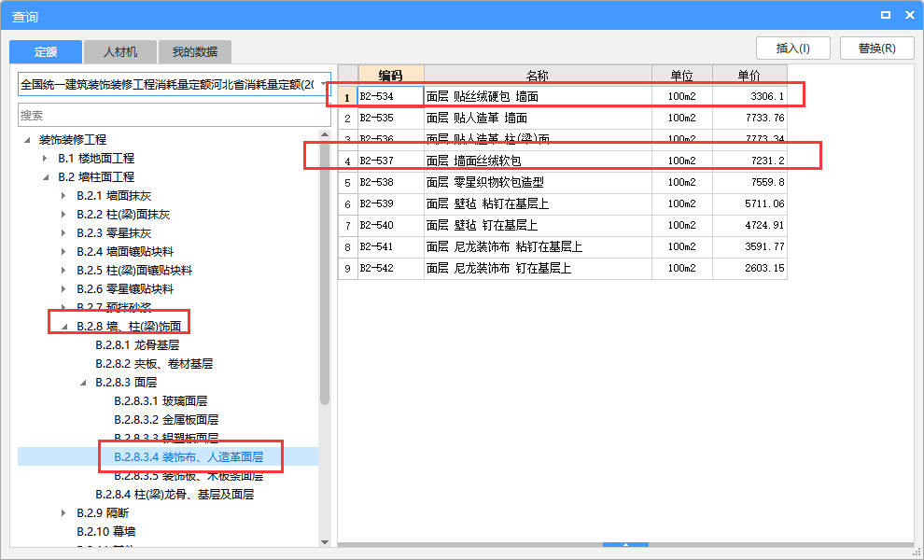924x560 pixels.
Task: Select code cell B2-534
Action: point(391,97)
